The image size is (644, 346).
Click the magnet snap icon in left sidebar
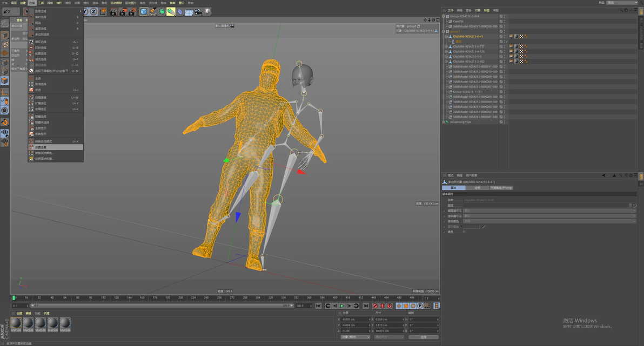(x=4, y=123)
